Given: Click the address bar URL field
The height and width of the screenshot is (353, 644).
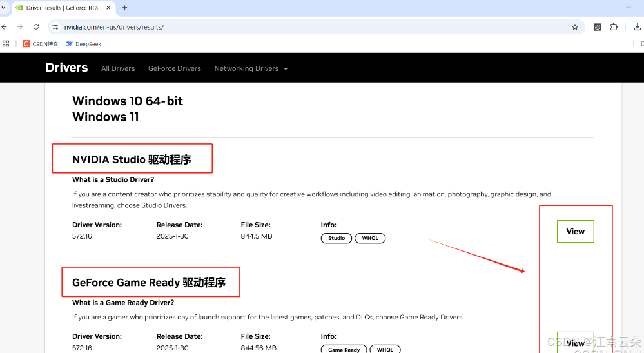Looking at the screenshot, I should (317, 27).
